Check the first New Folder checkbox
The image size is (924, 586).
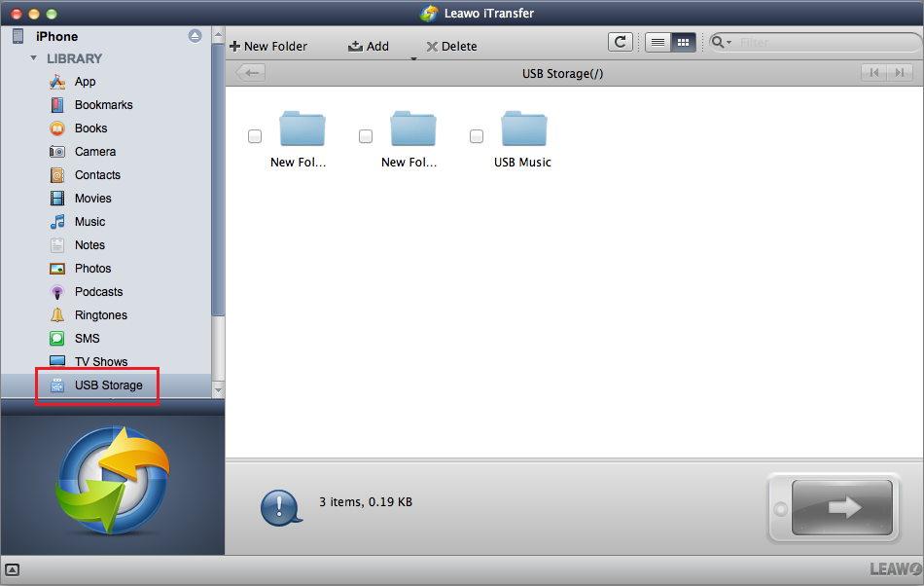point(255,136)
